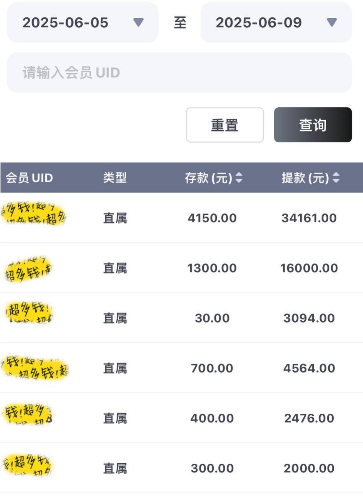Focus the member UID input field
The height and width of the screenshot is (499, 363).
(x=179, y=73)
